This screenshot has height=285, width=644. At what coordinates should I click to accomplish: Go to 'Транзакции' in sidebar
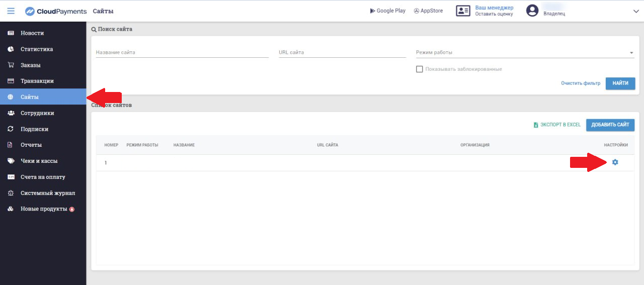pyautogui.click(x=37, y=81)
